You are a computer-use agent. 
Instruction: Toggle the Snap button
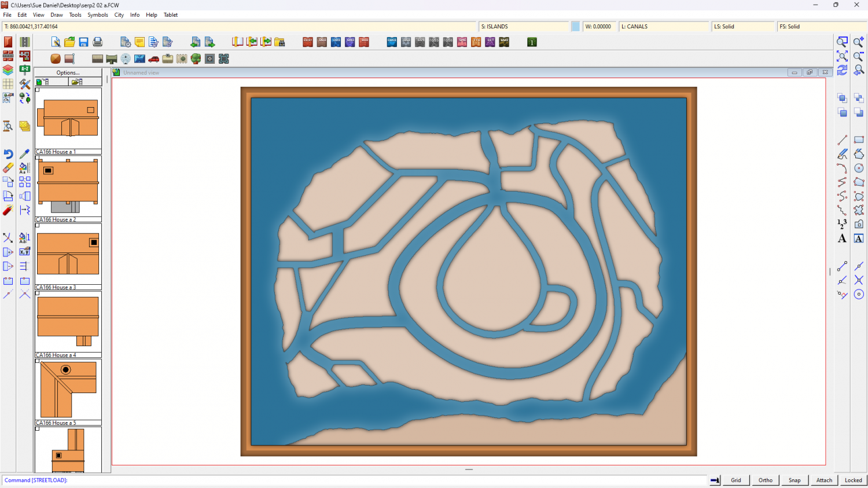pyautogui.click(x=795, y=480)
